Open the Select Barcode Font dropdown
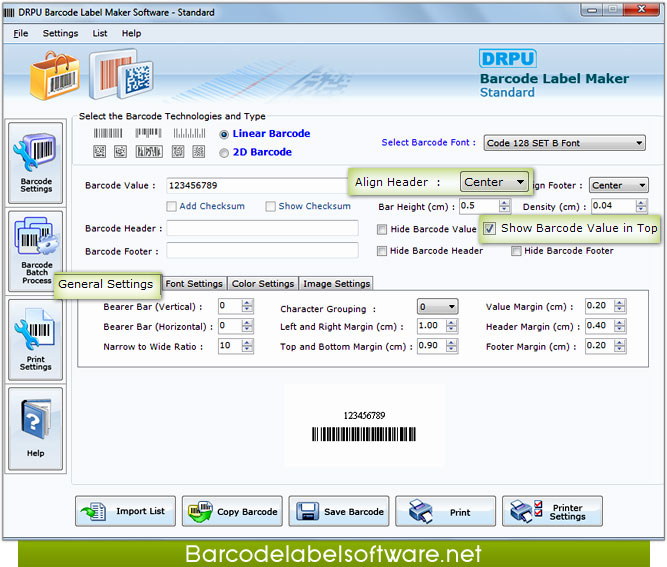 click(564, 143)
